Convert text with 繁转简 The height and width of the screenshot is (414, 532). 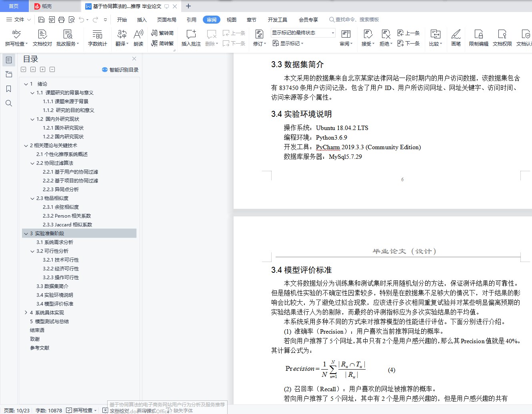point(162,33)
